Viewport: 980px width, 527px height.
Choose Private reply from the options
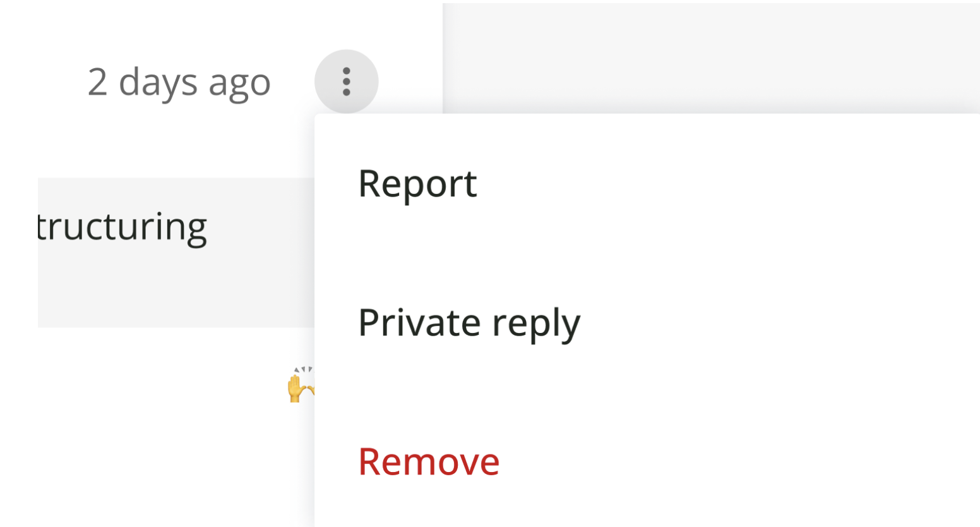coord(469,322)
